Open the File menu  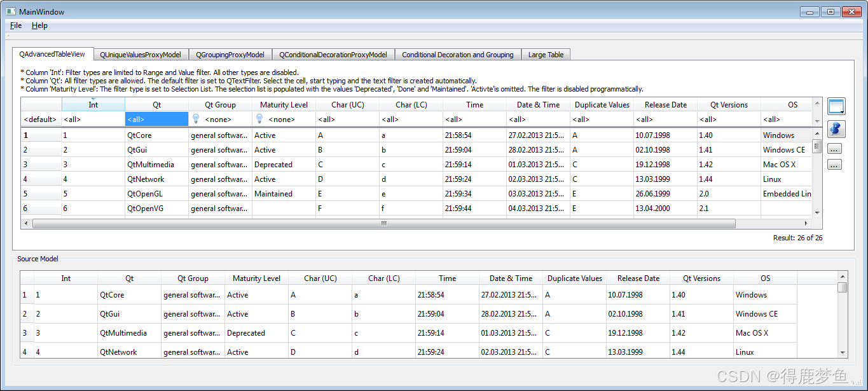tap(16, 25)
